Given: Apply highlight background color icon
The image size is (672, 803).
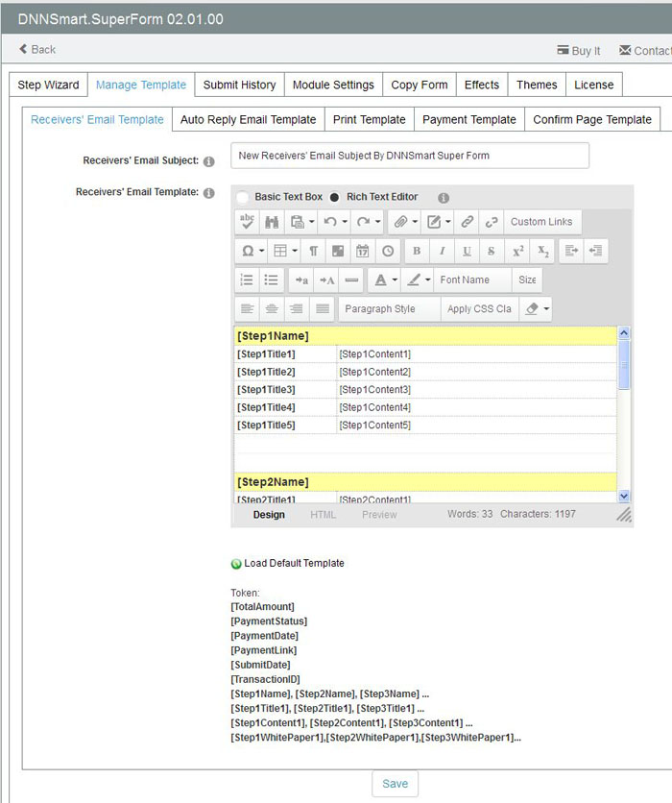Looking at the screenshot, I should (414, 280).
